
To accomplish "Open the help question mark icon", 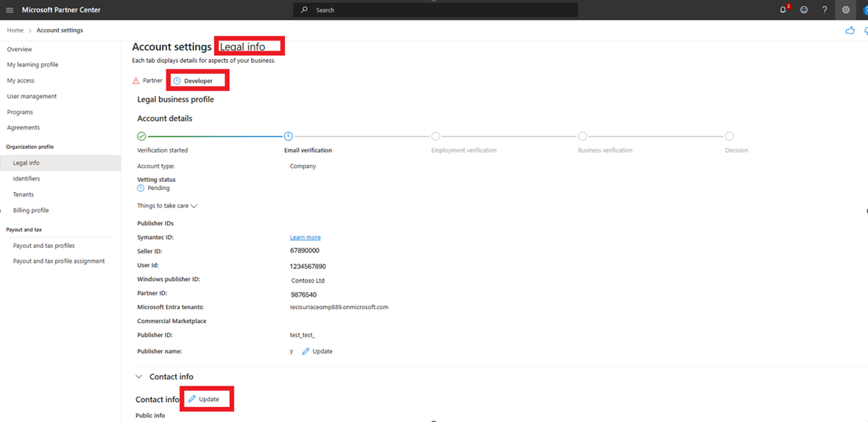I will pos(825,10).
